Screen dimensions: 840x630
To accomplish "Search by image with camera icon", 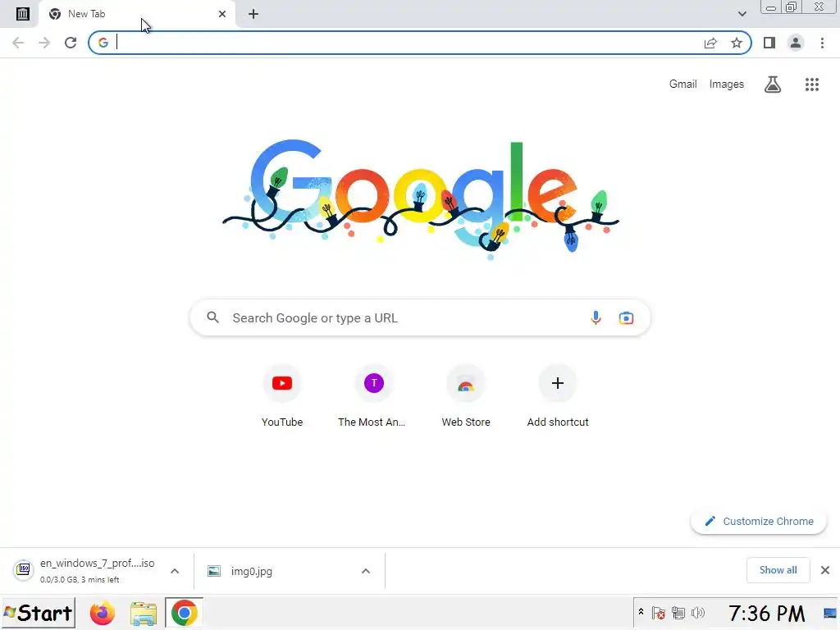I will pyautogui.click(x=626, y=317).
